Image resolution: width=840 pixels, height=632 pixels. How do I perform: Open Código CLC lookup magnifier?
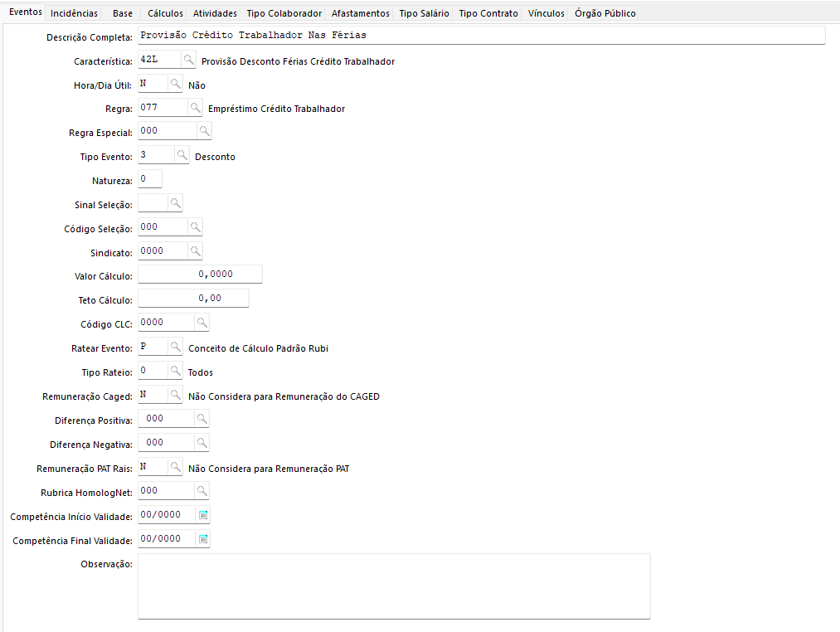[202, 323]
